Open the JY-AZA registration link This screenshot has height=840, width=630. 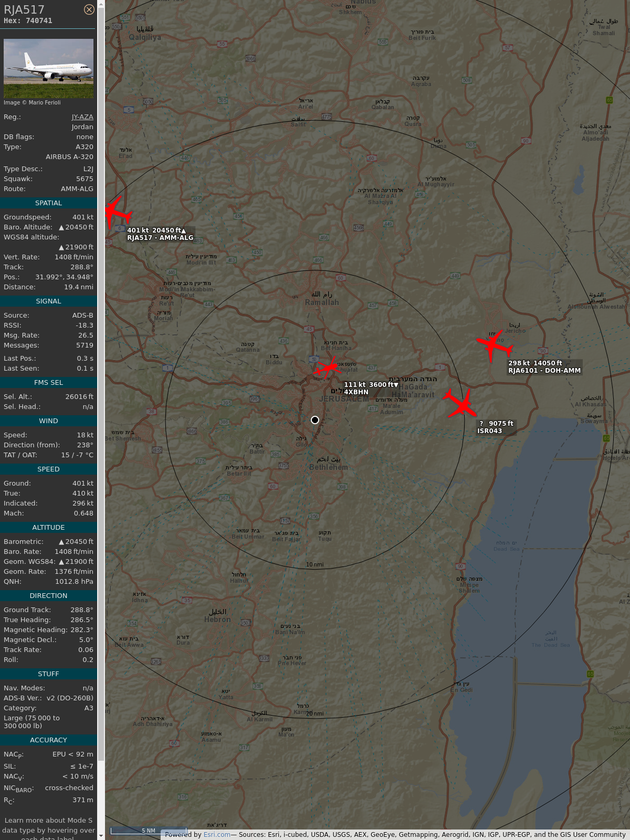click(82, 117)
